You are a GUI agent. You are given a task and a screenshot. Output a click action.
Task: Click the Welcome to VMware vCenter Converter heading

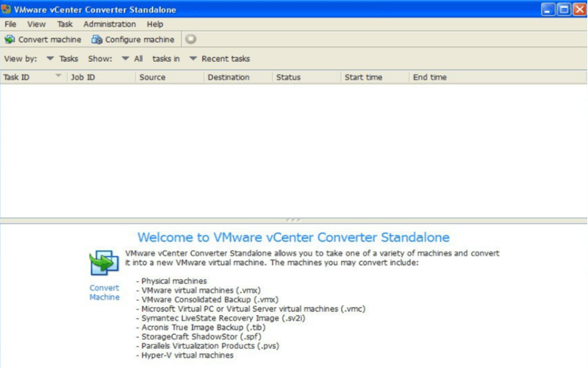tap(293, 237)
